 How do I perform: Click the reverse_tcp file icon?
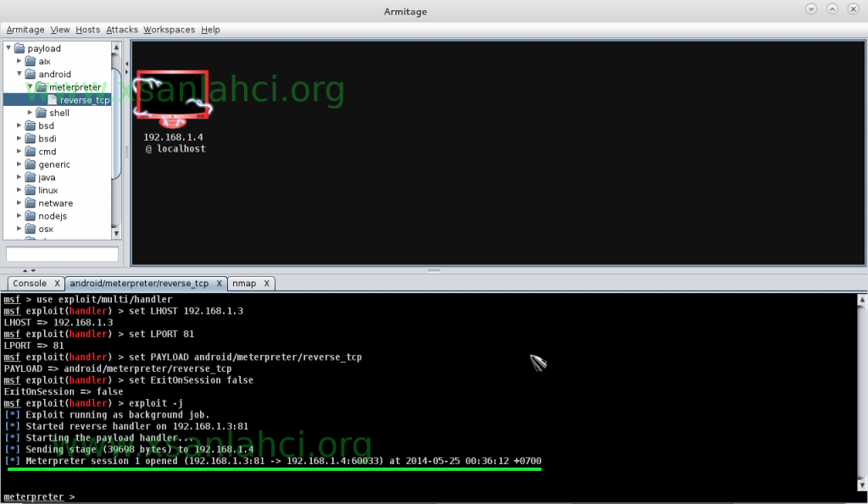(53, 100)
